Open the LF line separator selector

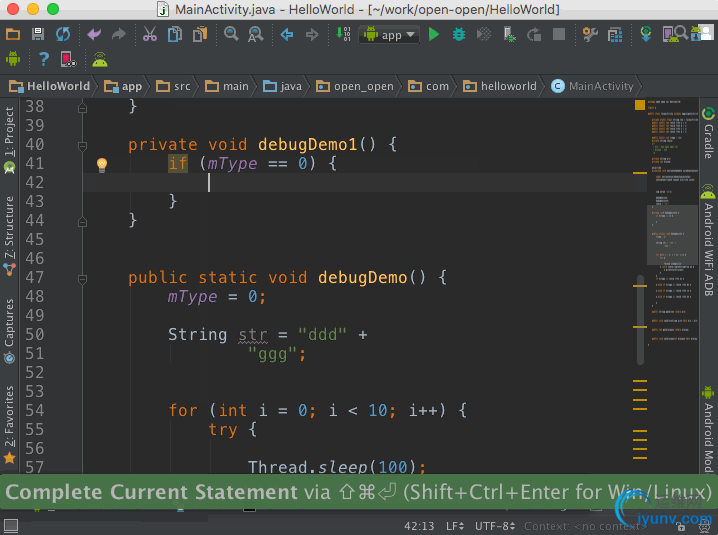coord(455,526)
